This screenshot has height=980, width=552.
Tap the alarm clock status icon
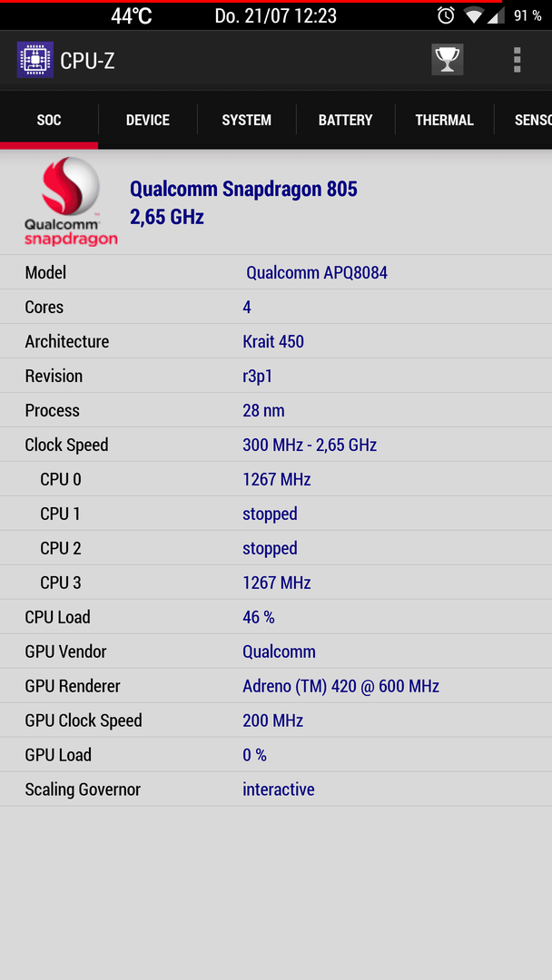click(x=446, y=15)
